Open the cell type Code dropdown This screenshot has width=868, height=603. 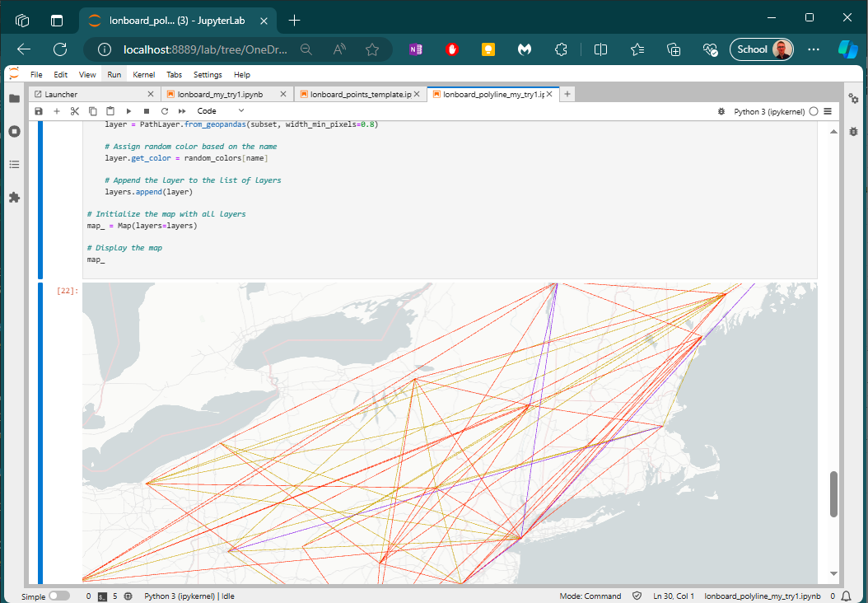click(220, 111)
